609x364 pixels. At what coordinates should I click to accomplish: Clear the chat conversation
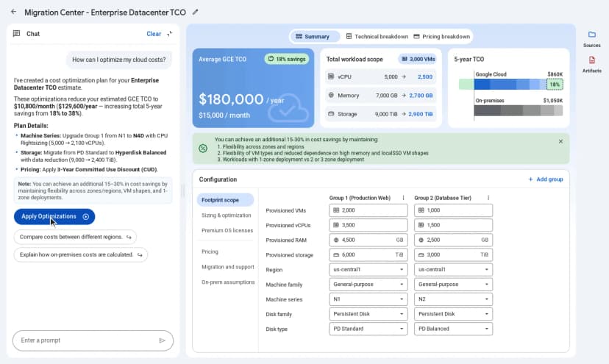pos(154,34)
